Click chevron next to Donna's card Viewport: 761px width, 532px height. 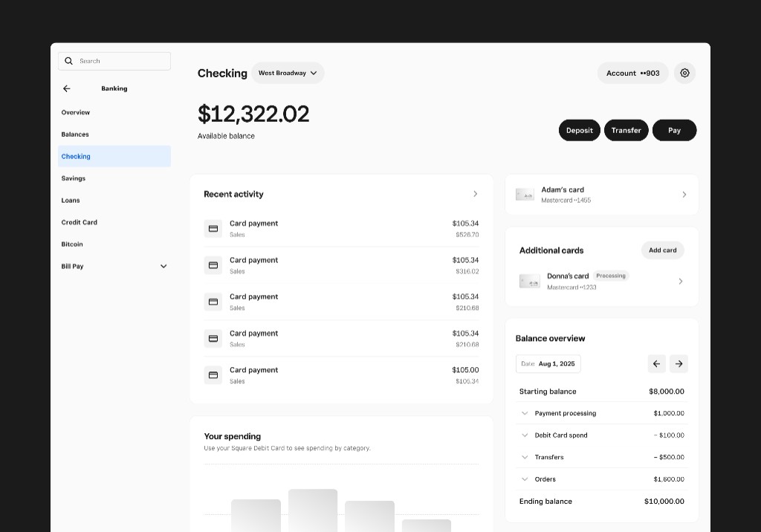tap(681, 281)
